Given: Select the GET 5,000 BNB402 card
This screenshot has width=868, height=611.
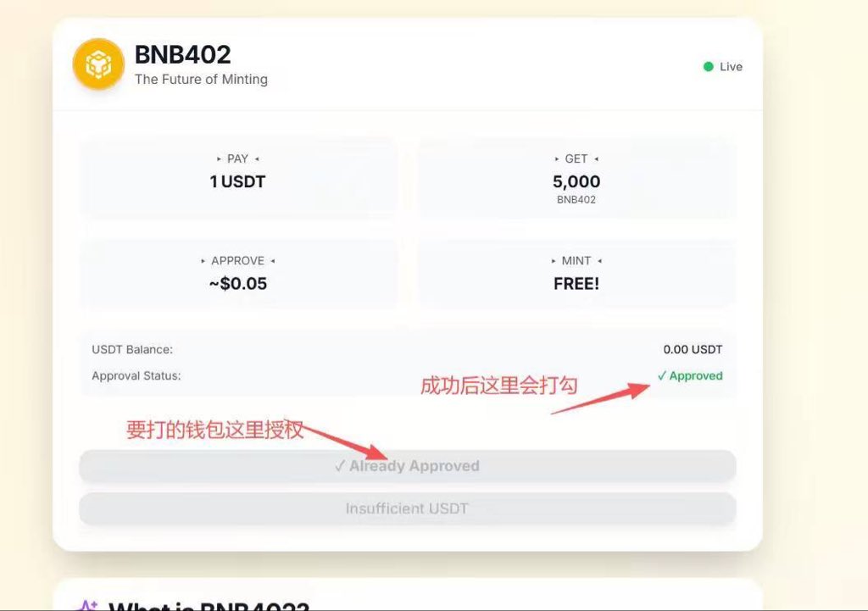Looking at the screenshot, I should [x=576, y=177].
